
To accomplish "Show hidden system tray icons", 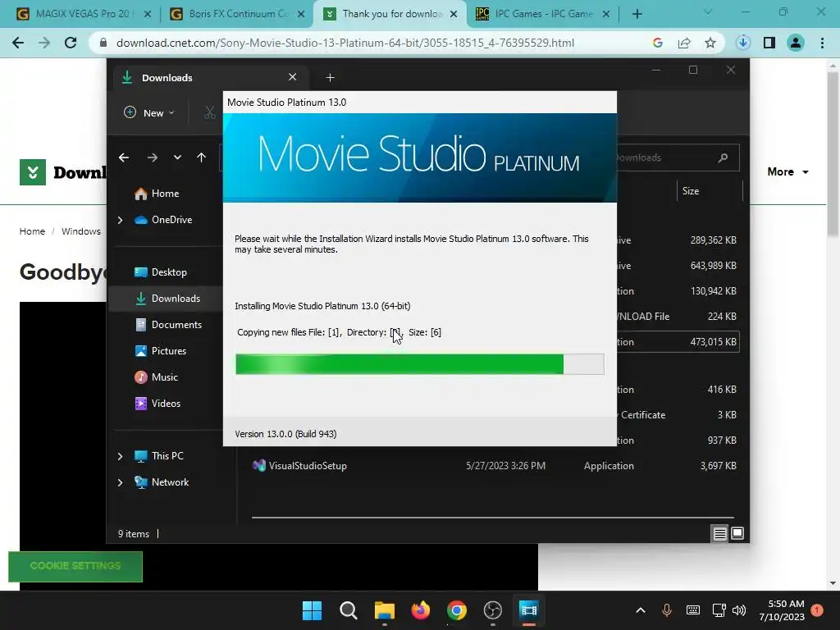I will [x=640, y=610].
